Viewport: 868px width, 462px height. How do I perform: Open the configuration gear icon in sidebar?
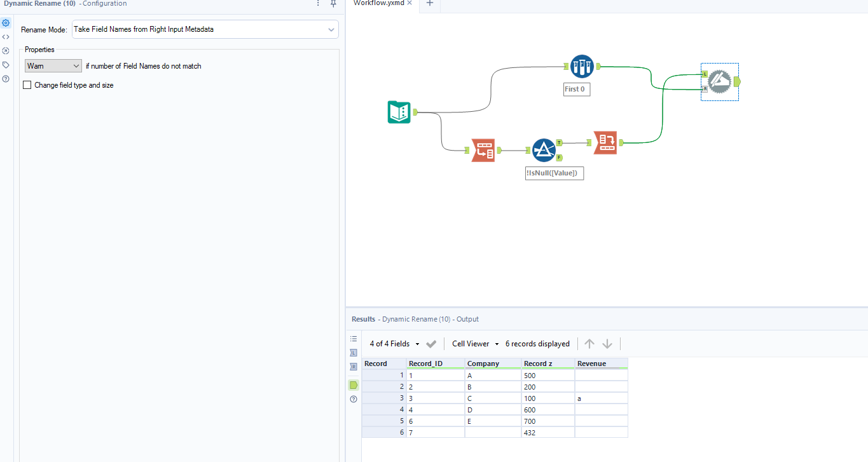click(6, 23)
